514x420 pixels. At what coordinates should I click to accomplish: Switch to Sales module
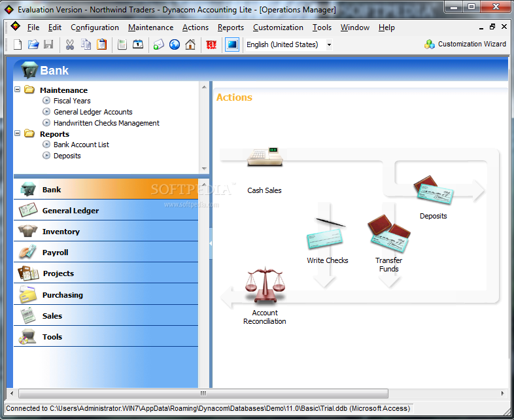pos(106,315)
